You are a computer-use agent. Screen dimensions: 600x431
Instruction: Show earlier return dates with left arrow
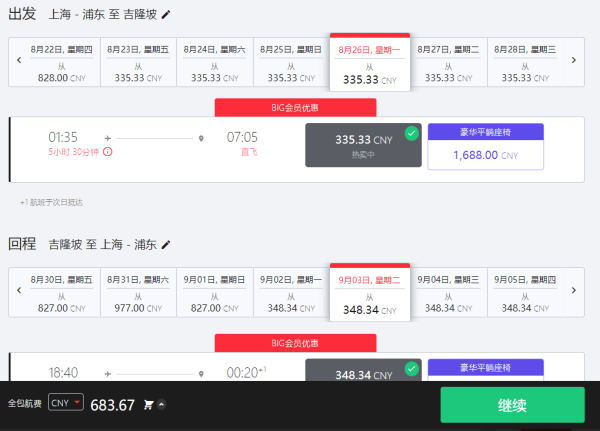tap(19, 290)
